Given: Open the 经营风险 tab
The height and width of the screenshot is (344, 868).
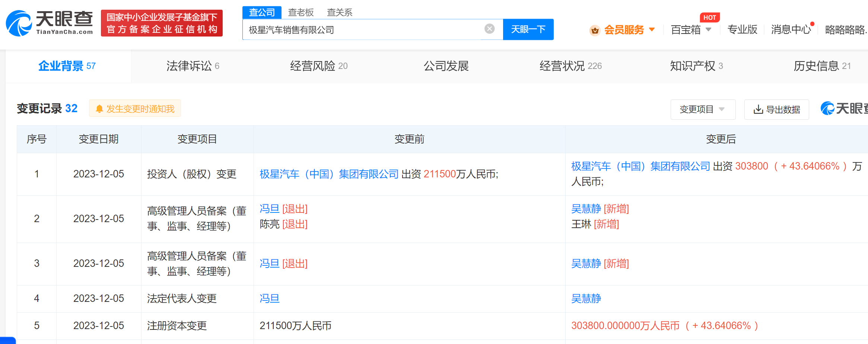Looking at the screenshot, I should pos(319,66).
